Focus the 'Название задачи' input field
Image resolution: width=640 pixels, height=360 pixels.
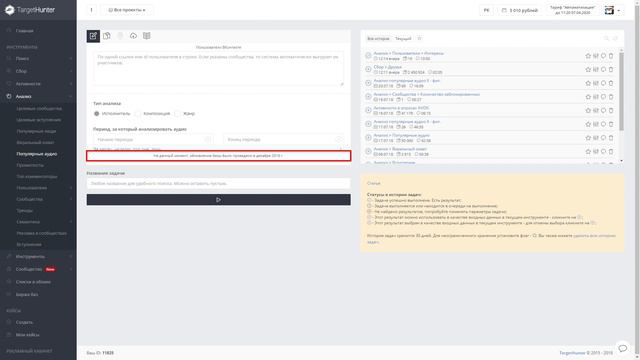218,183
